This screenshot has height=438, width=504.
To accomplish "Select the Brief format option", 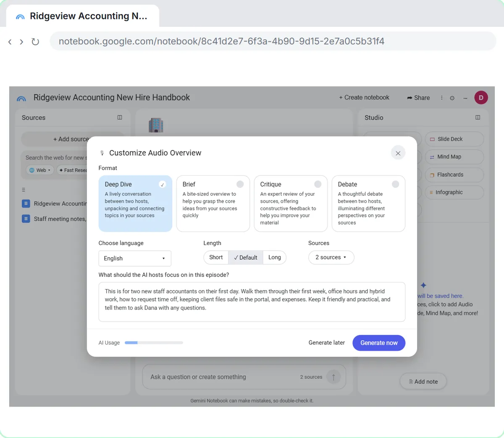I will tap(213, 203).
